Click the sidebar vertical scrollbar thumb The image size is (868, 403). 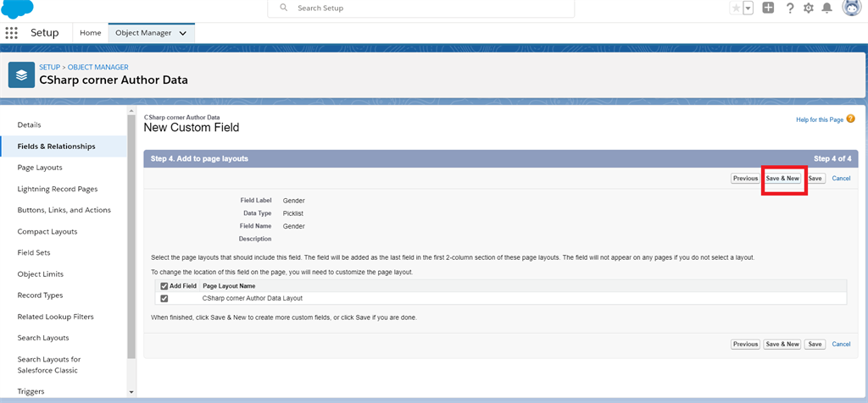pyautogui.click(x=131, y=236)
